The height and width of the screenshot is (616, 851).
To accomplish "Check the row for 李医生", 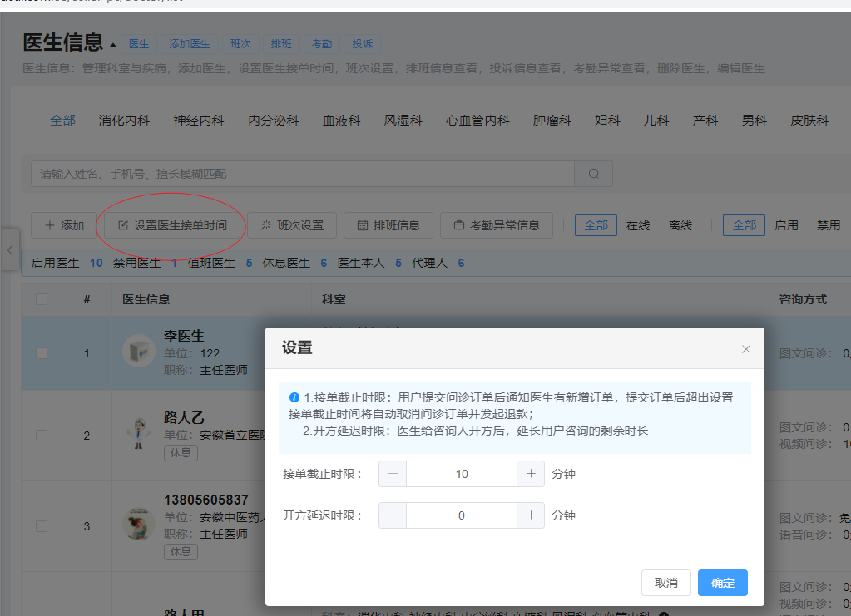I will click(42, 353).
